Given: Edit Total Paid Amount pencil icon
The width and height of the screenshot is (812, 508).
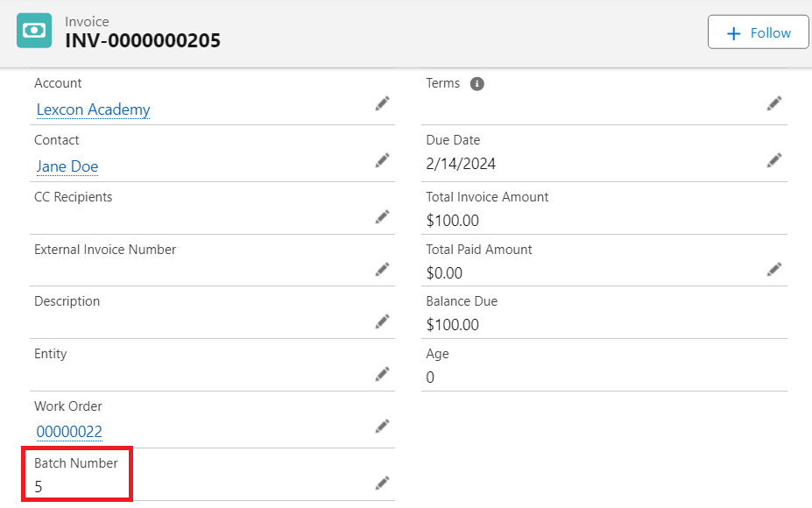Looking at the screenshot, I should tap(773, 269).
